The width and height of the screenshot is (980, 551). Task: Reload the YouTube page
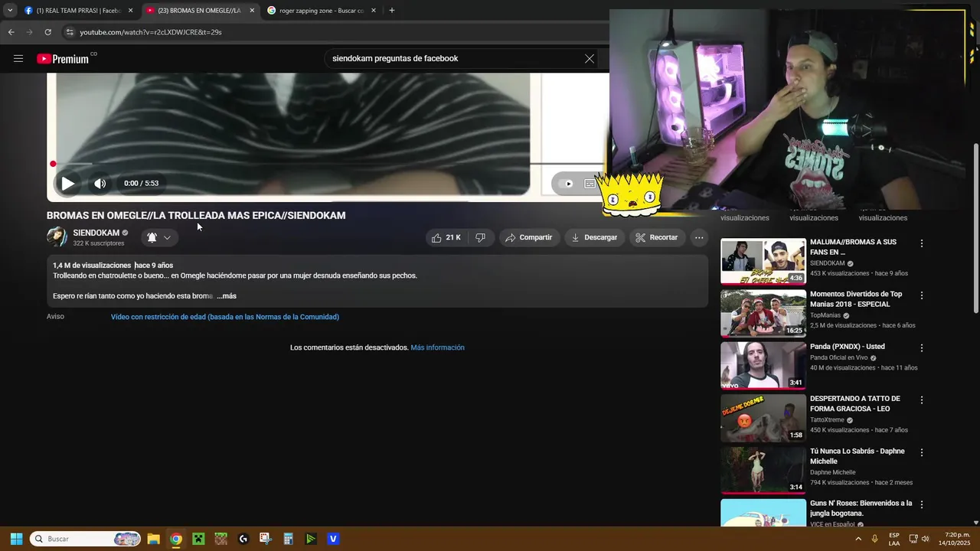(47, 32)
